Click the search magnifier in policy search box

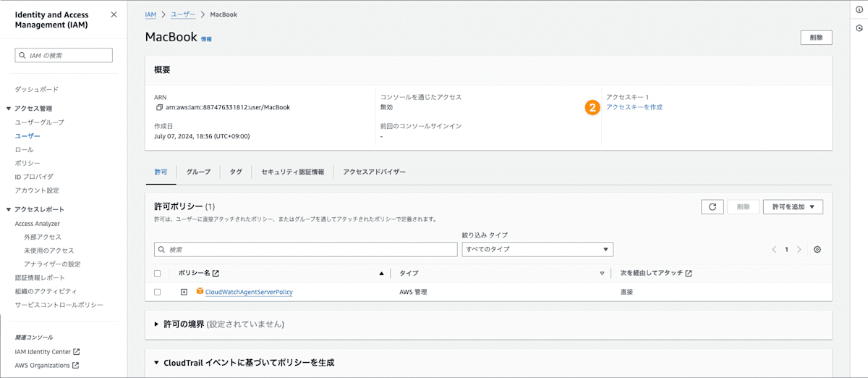point(162,249)
